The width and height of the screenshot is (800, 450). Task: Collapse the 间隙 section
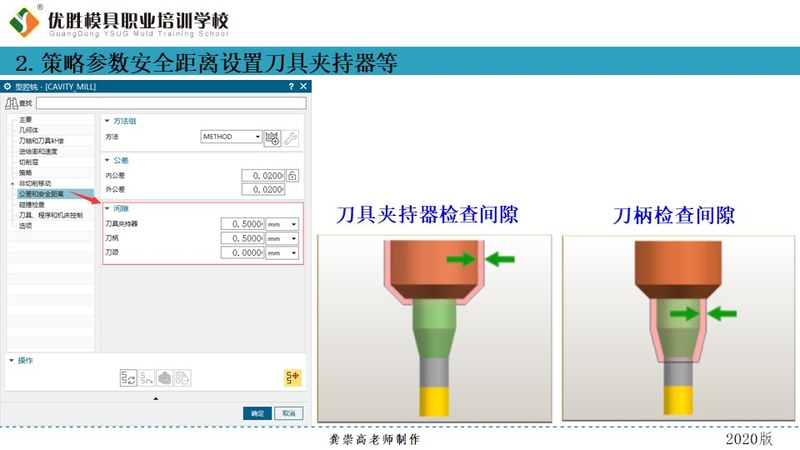coord(107,208)
